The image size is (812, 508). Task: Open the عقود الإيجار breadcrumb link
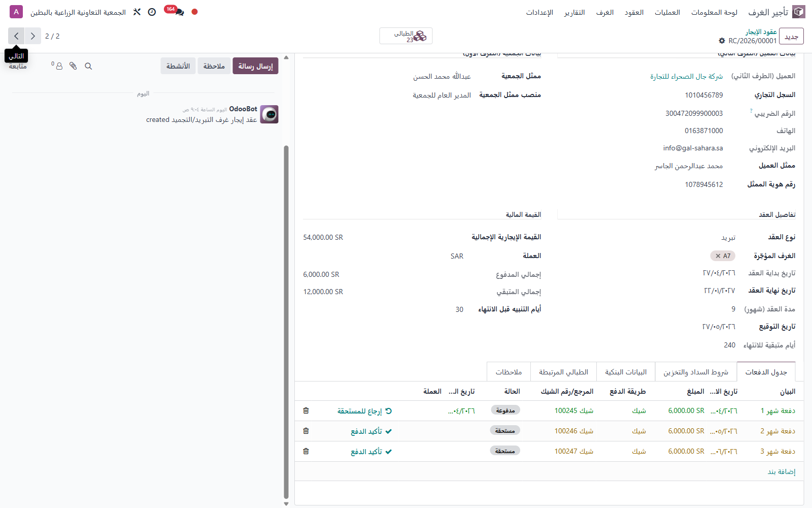coord(761,31)
